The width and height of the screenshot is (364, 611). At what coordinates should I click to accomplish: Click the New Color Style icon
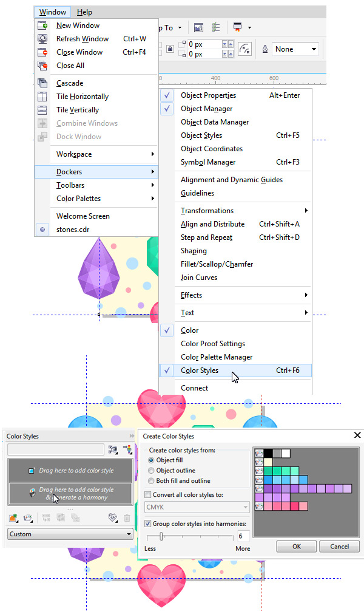[14, 518]
